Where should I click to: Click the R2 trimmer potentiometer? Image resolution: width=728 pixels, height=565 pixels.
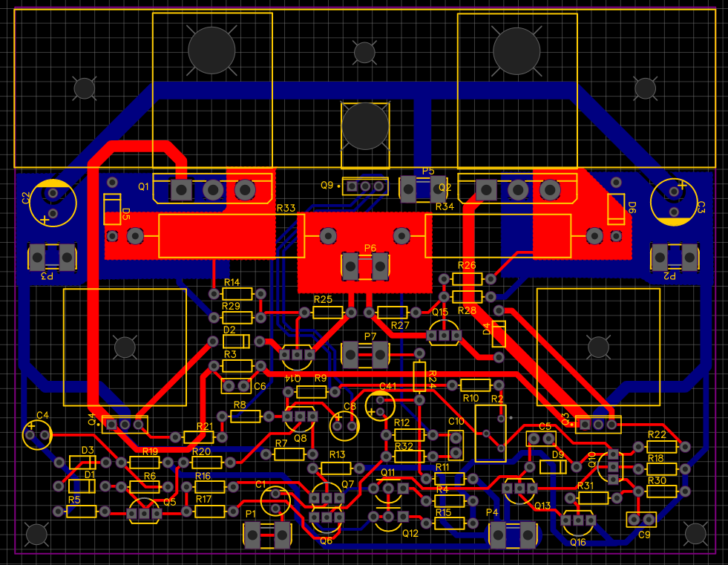pos(491,433)
